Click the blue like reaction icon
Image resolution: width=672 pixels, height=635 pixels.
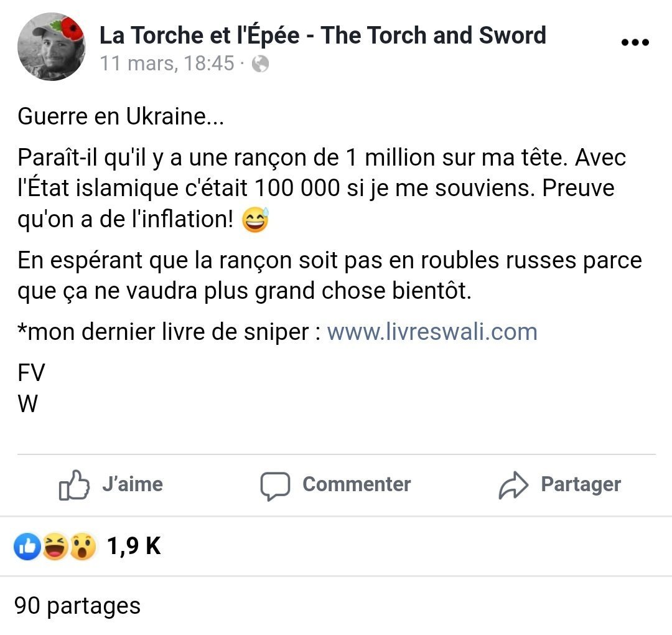pos(27,547)
